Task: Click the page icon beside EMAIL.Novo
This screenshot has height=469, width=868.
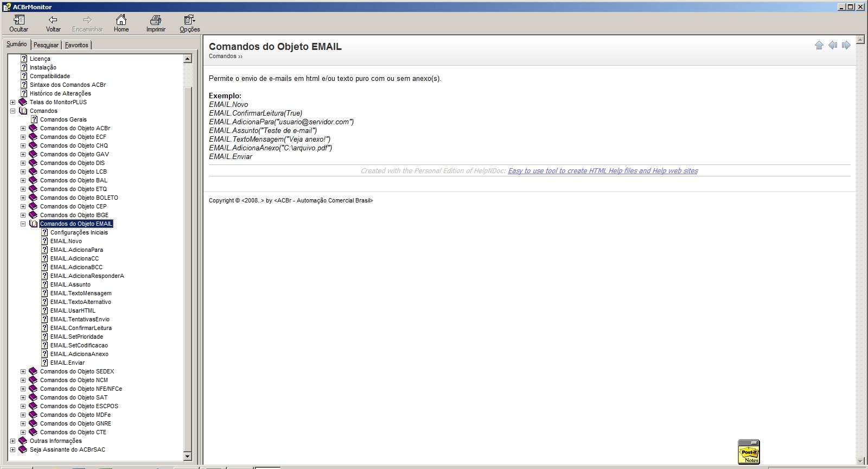Action: tap(45, 241)
